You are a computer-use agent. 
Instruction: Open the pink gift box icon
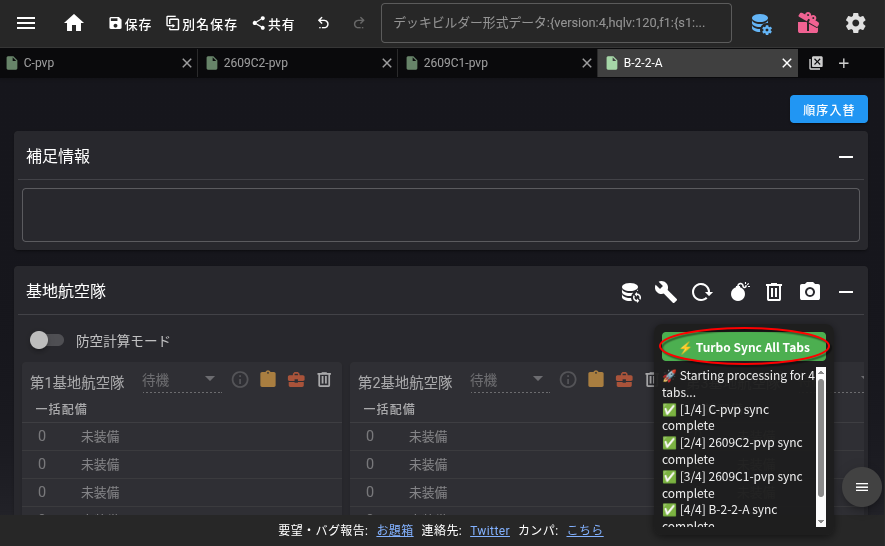click(x=808, y=23)
